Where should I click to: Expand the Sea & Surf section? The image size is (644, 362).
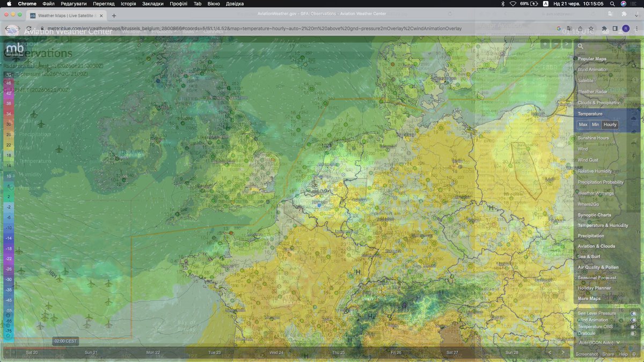pyautogui.click(x=589, y=256)
